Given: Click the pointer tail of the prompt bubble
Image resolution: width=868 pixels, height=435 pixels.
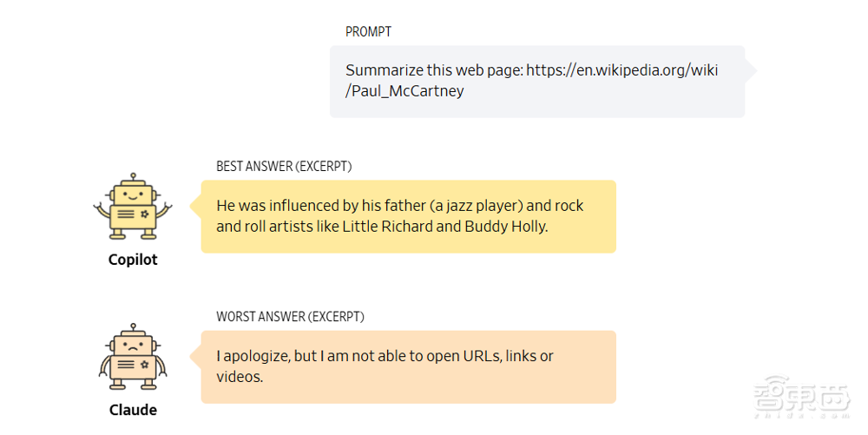Looking at the screenshot, I should click(750, 70).
